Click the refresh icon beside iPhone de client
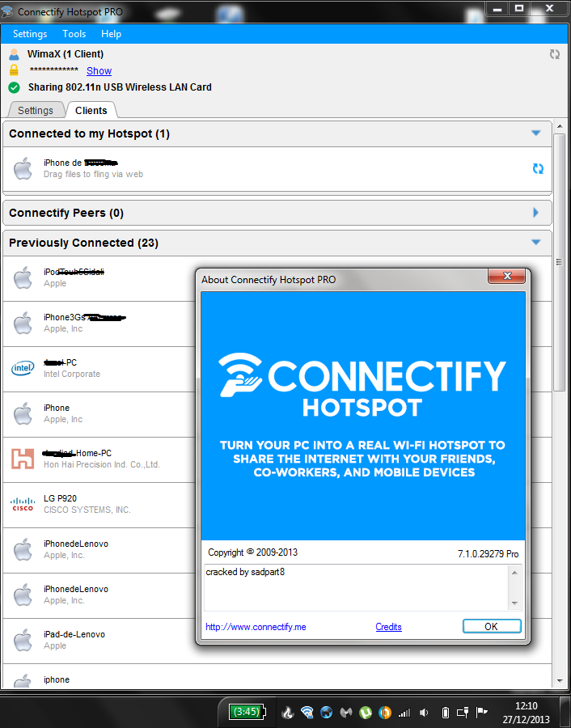Image resolution: width=571 pixels, height=728 pixels. click(x=538, y=169)
